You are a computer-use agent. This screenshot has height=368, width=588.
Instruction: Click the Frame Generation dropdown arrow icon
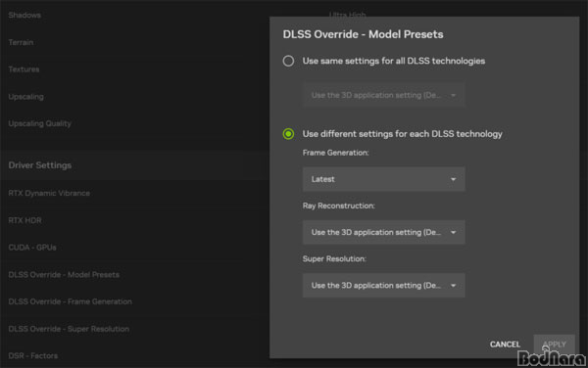(453, 179)
